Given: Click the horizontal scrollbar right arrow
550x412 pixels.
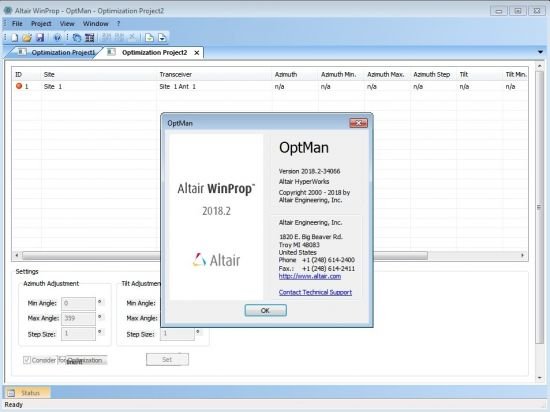Looking at the screenshot, I should coord(523,255).
